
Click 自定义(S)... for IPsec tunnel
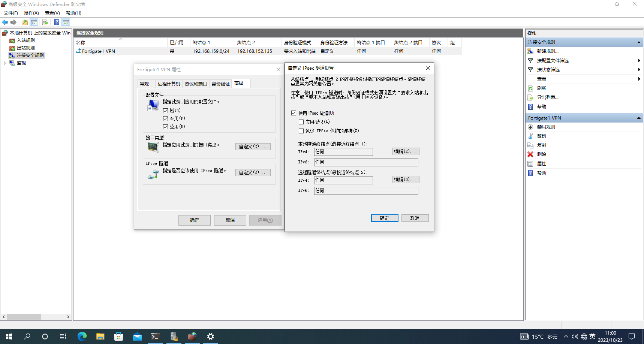[253, 173]
